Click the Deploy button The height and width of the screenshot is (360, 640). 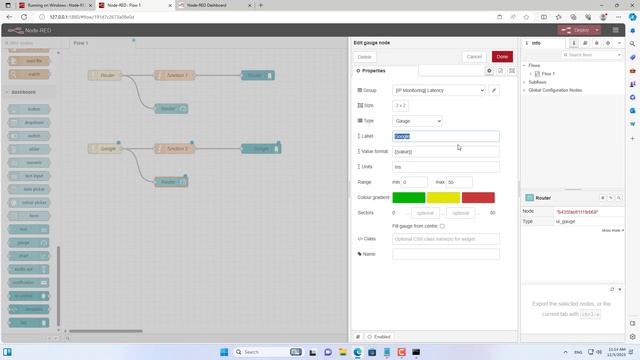pyautogui.click(x=576, y=30)
